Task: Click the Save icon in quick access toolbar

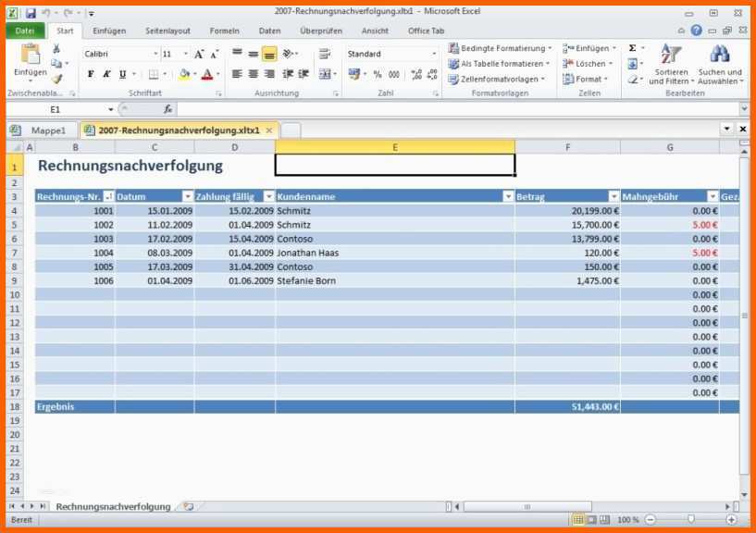Action: pos(31,13)
